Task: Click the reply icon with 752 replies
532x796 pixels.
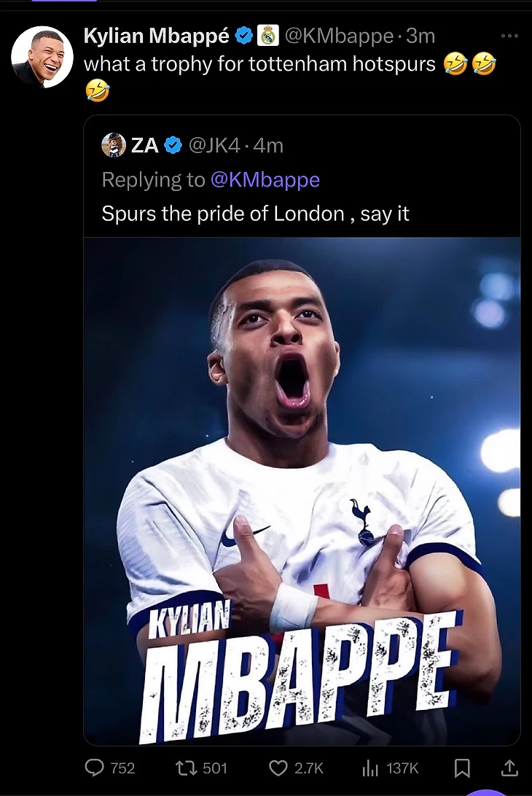Action: [96, 768]
